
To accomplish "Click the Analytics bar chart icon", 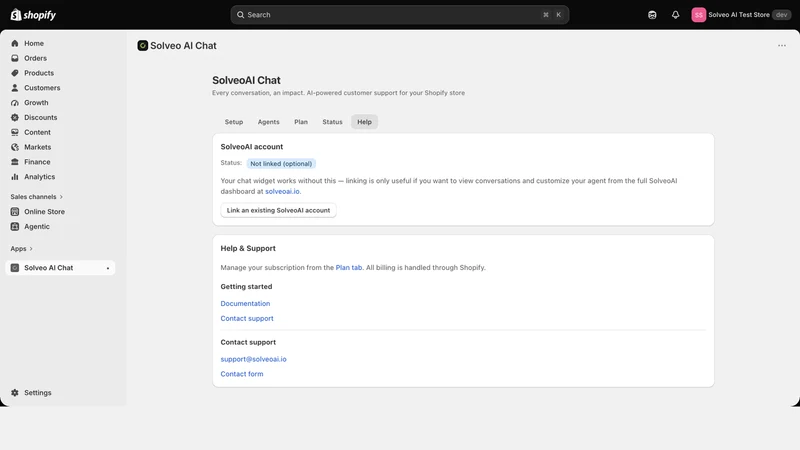I will (15, 177).
